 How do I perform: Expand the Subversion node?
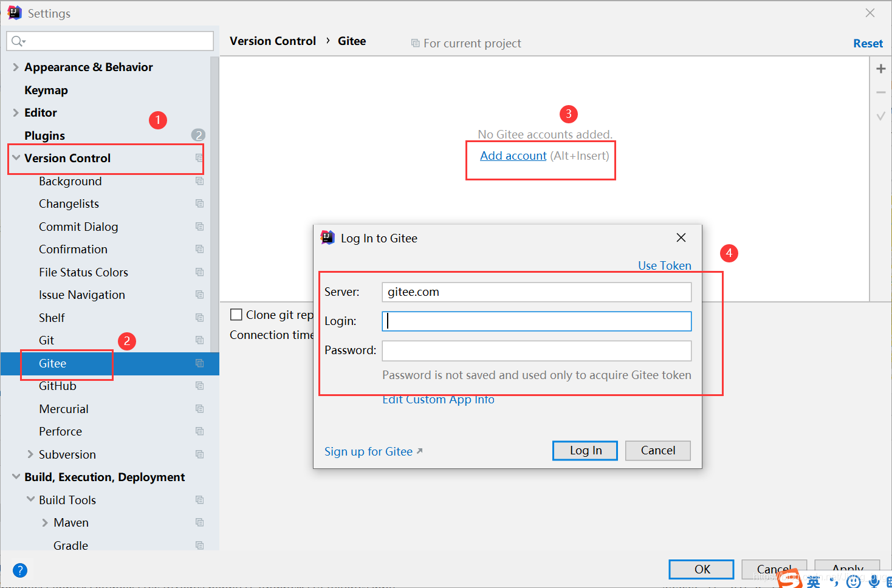point(30,454)
